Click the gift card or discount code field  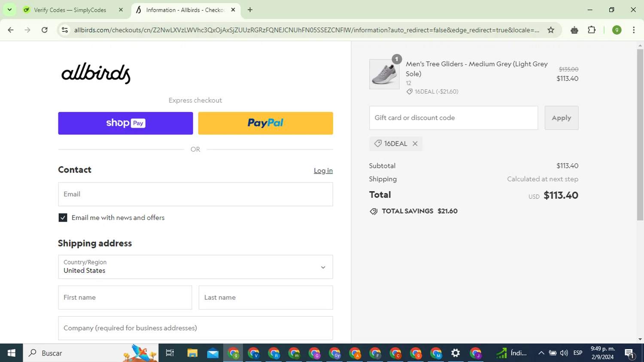pyautogui.click(x=453, y=118)
